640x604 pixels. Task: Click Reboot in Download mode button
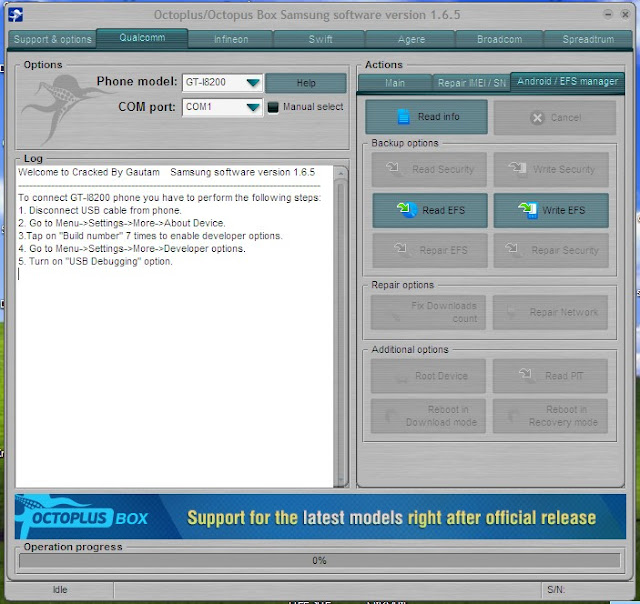428,416
